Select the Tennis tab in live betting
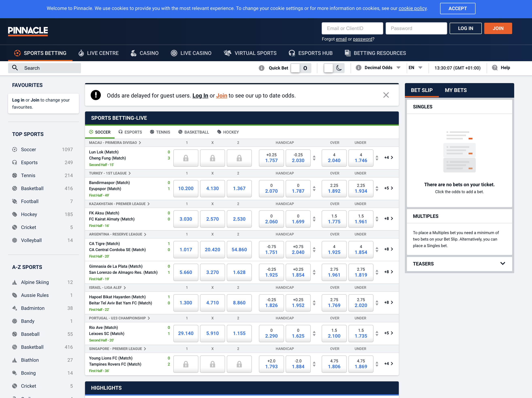The height and width of the screenshot is (398, 532). 160,132
